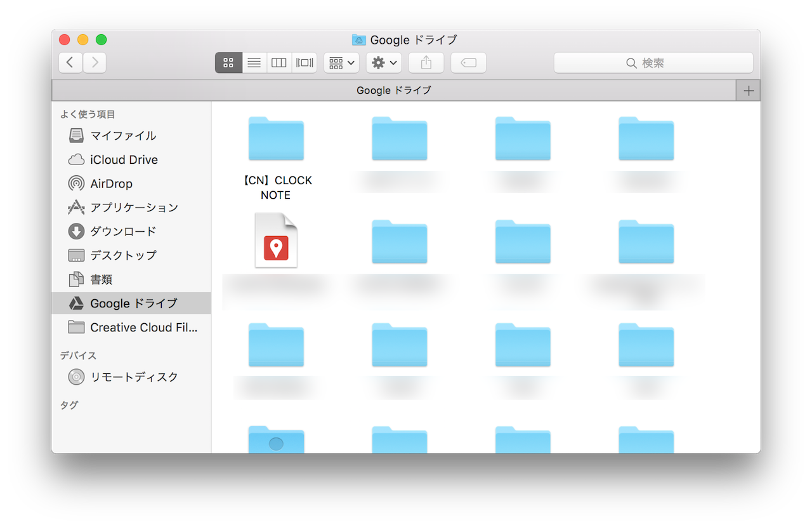The image size is (812, 527).
Task: Select the red map pin file
Action: tap(276, 241)
